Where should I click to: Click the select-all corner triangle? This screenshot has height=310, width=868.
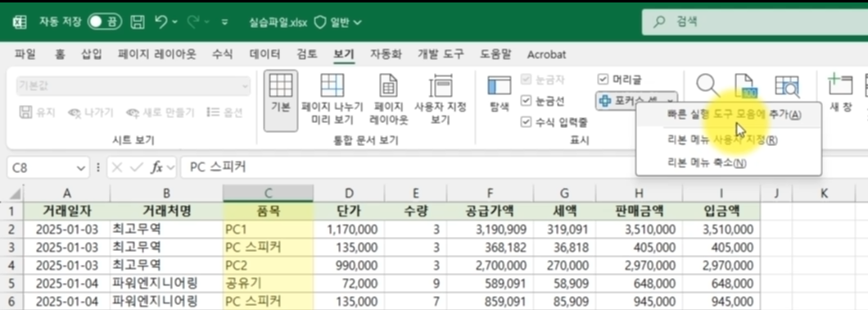[x=16, y=194]
